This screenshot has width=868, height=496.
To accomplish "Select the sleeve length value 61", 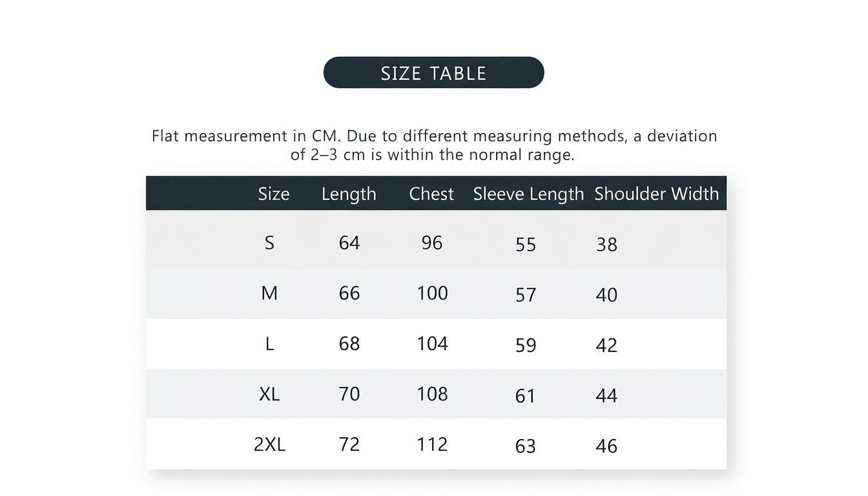I will click(526, 395).
